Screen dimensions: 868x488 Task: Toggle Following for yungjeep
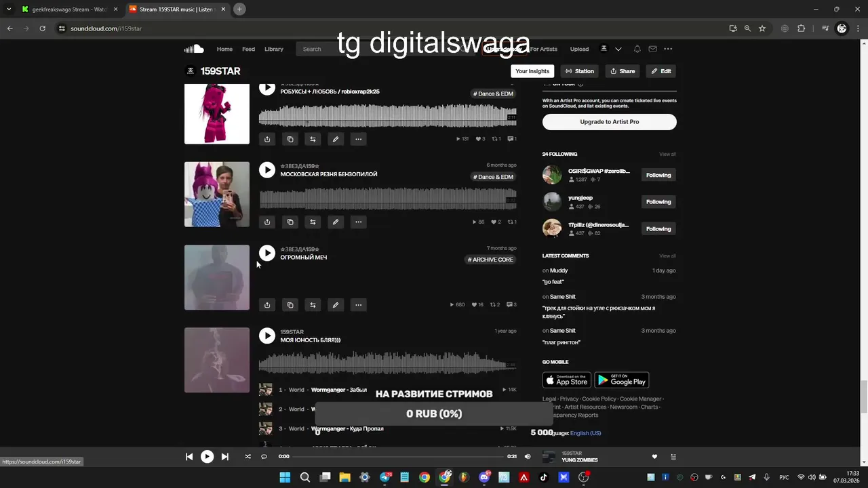[658, 202]
